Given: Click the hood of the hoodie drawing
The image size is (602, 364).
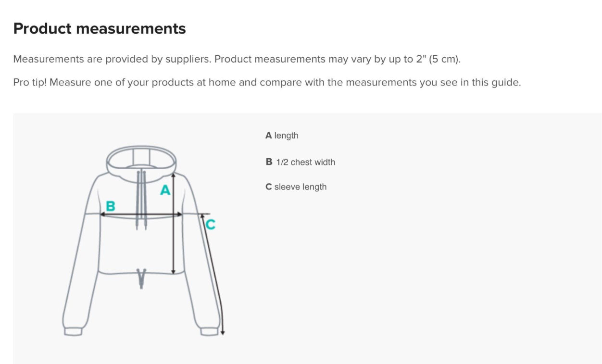Looking at the screenshot, I should 141,161.
